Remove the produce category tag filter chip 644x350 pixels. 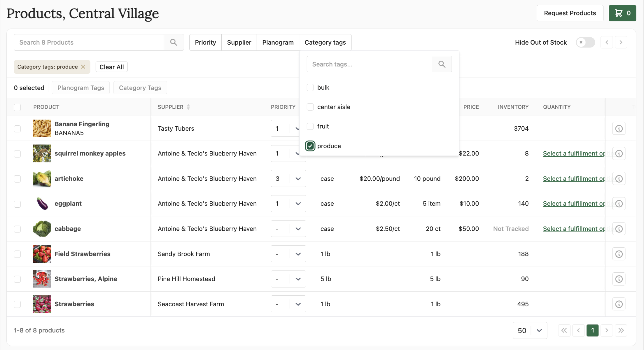tap(83, 67)
